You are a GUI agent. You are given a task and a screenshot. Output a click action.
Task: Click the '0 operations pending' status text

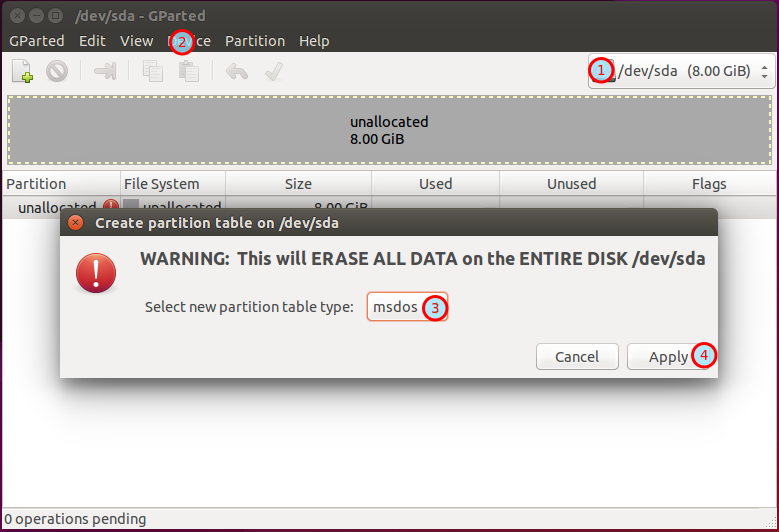coord(75,519)
